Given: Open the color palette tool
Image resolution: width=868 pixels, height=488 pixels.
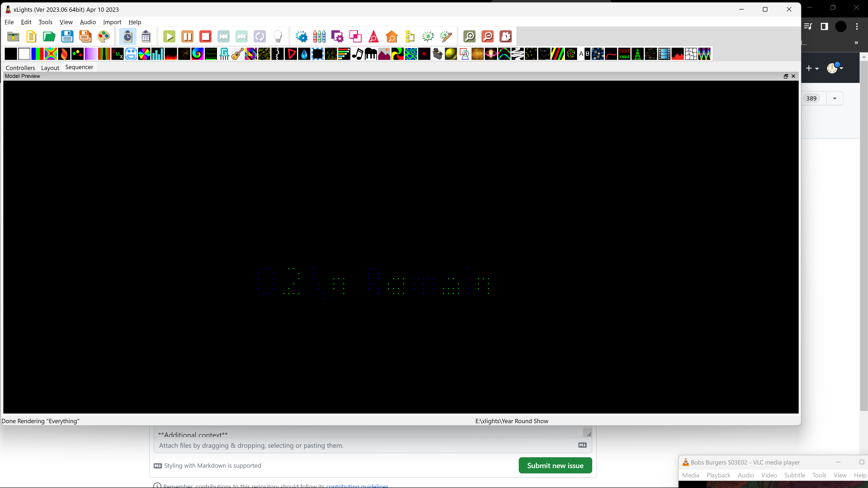Looking at the screenshot, I should [x=104, y=36].
